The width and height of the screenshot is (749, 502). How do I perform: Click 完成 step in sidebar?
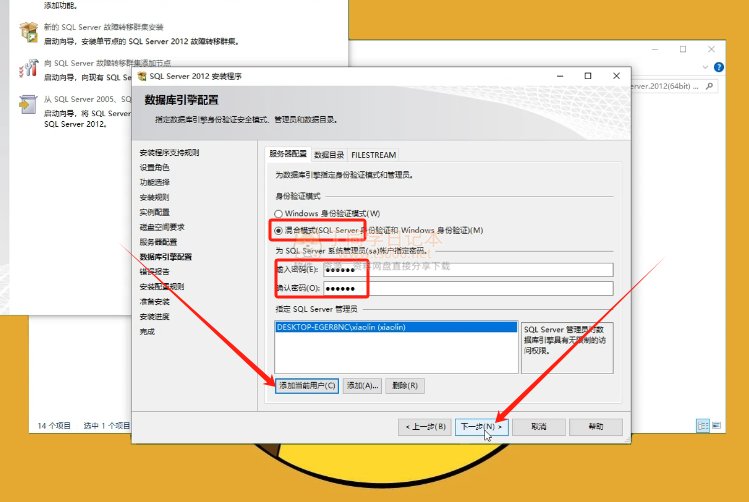tap(147, 331)
